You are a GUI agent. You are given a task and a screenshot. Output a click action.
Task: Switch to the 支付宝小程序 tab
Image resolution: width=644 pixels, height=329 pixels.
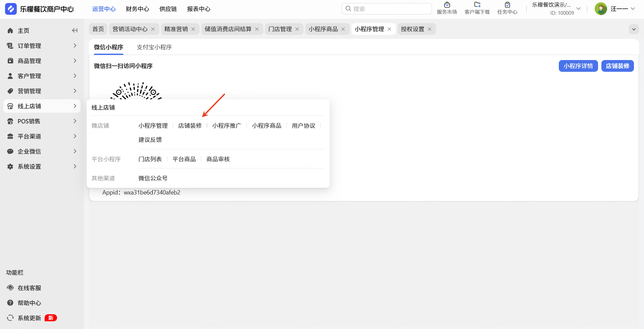(x=154, y=47)
